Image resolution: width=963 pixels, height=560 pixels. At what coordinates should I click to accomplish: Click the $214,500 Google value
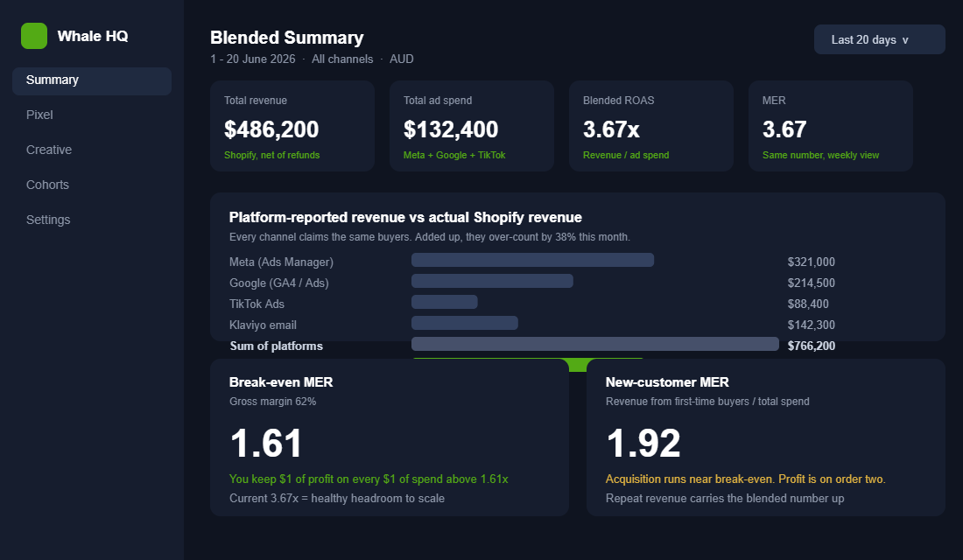pyautogui.click(x=811, y=283)
